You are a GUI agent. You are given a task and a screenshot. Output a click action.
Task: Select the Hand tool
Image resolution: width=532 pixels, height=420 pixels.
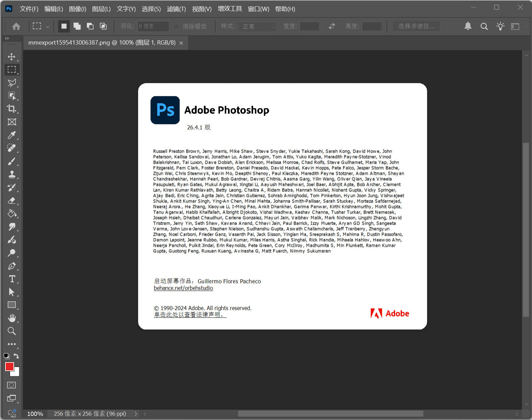click(12, 318)
